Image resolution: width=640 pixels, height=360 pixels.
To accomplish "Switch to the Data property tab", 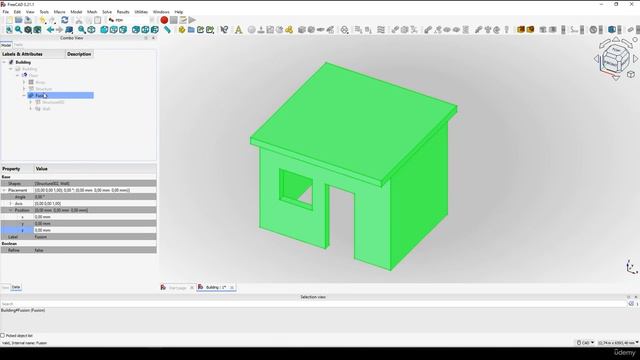I will (16, 287).
